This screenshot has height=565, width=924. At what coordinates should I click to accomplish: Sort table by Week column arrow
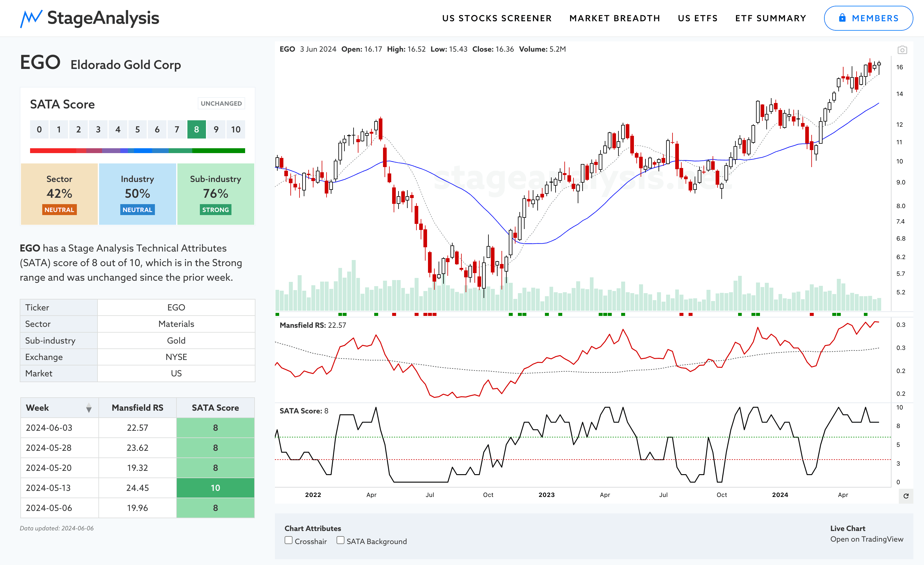click(x=89, y=408)
